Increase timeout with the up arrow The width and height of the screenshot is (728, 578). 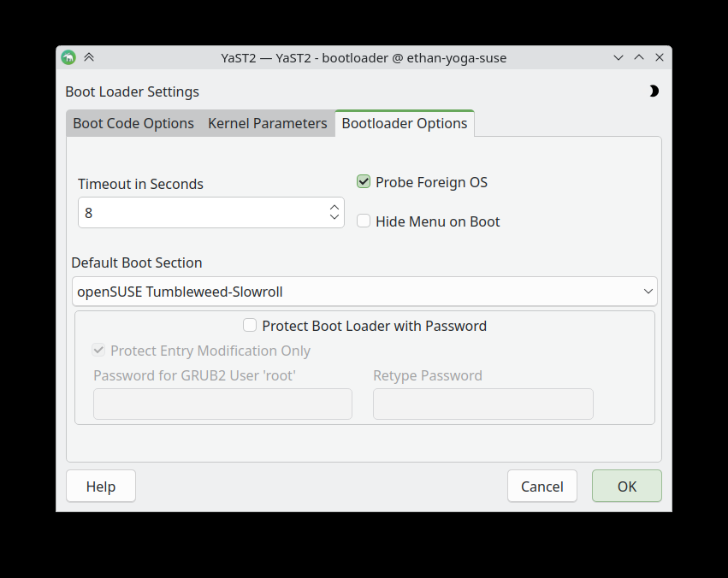click(x=334, y=207)
